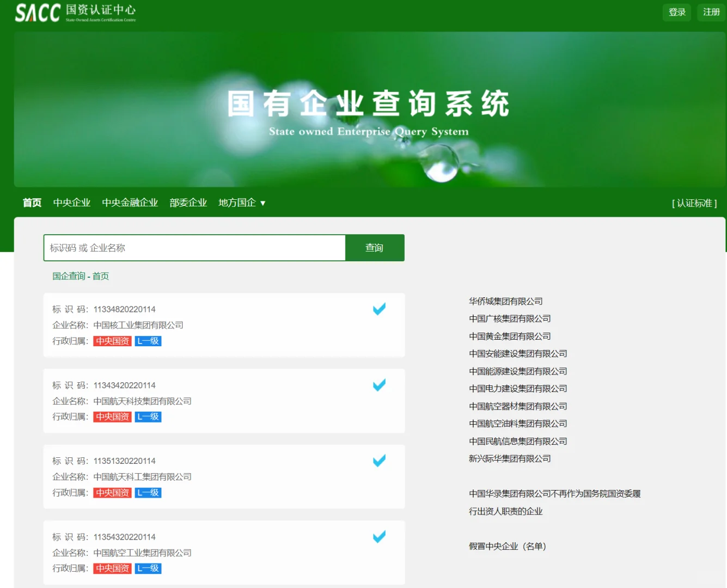Click the 中央国资 tag for 中国航天科技集团有限公司

113,416
